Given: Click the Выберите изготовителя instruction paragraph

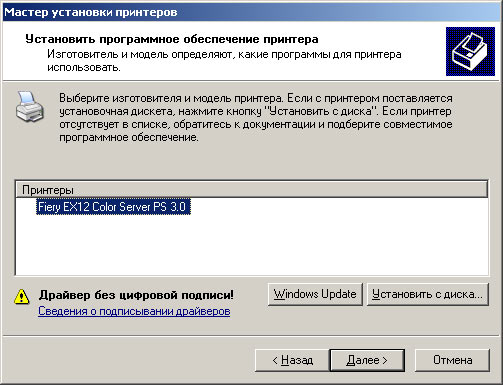Looking at the screenshot, I should point(256,118).
